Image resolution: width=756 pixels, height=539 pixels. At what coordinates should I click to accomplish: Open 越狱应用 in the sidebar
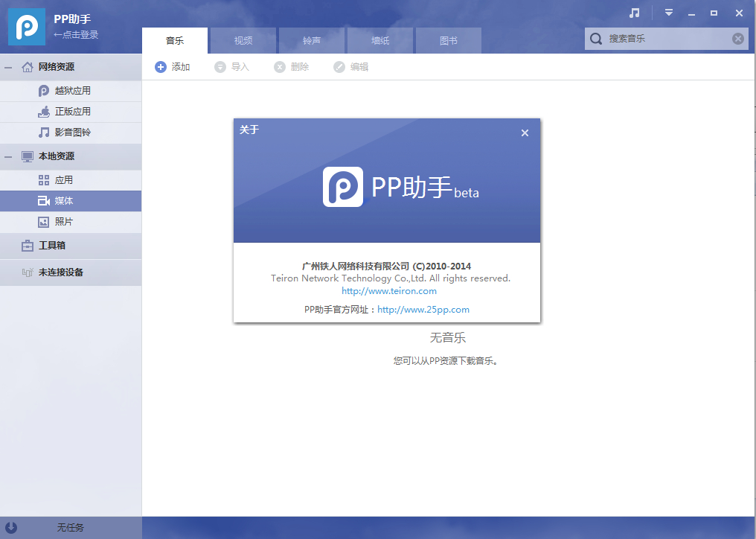pos(72,91)
